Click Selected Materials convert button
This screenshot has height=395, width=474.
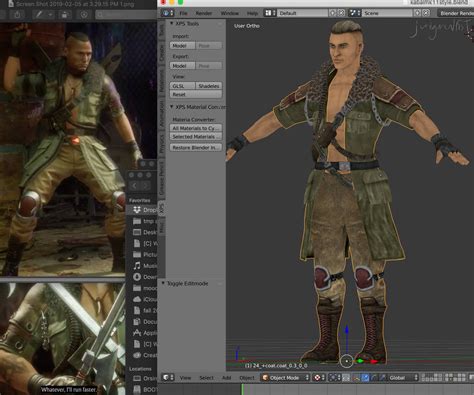[x=196, y=137]
